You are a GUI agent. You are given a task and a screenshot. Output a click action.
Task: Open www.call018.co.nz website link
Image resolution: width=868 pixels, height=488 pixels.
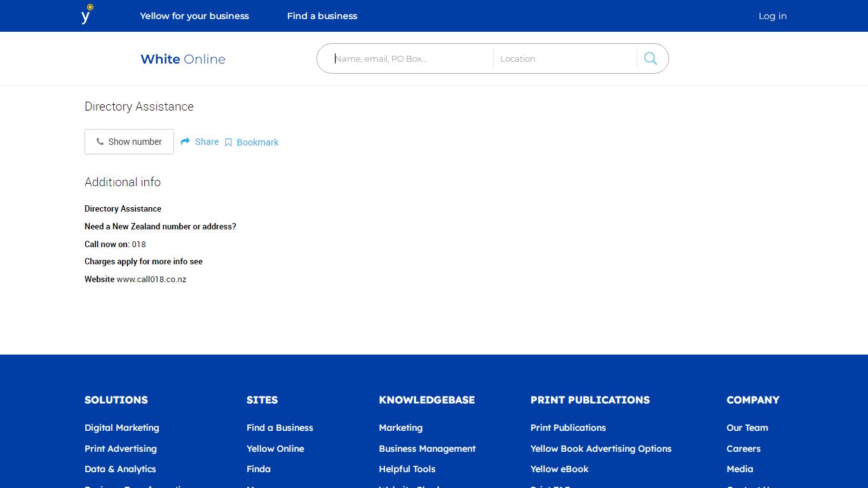click(151, 279)
